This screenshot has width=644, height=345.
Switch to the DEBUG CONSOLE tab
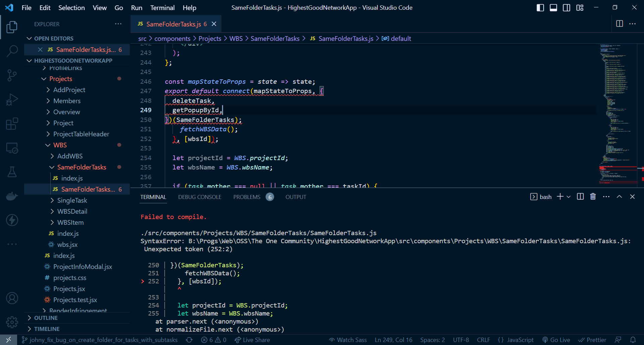pyautogui.click(x=200, y=197)
